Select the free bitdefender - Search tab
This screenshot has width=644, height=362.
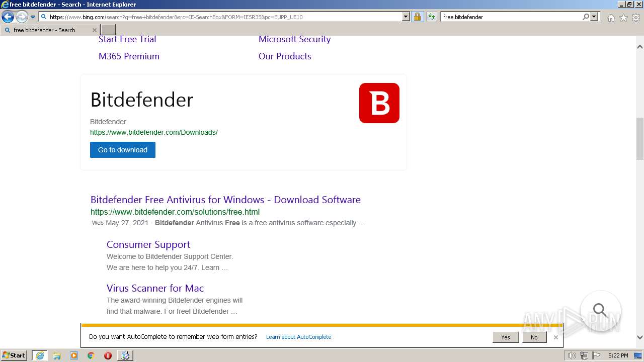point(49,30)
